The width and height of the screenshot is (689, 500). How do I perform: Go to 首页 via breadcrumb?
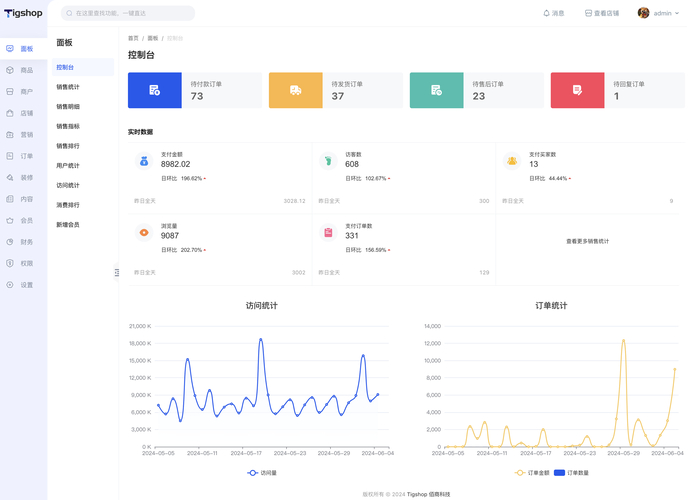coord(133,38)
